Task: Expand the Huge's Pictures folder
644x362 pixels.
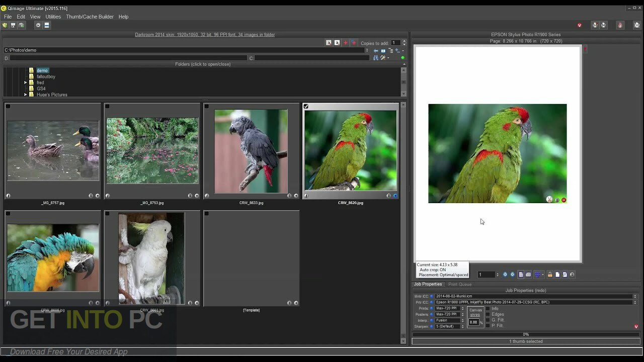Action: [x=25, y=95]
